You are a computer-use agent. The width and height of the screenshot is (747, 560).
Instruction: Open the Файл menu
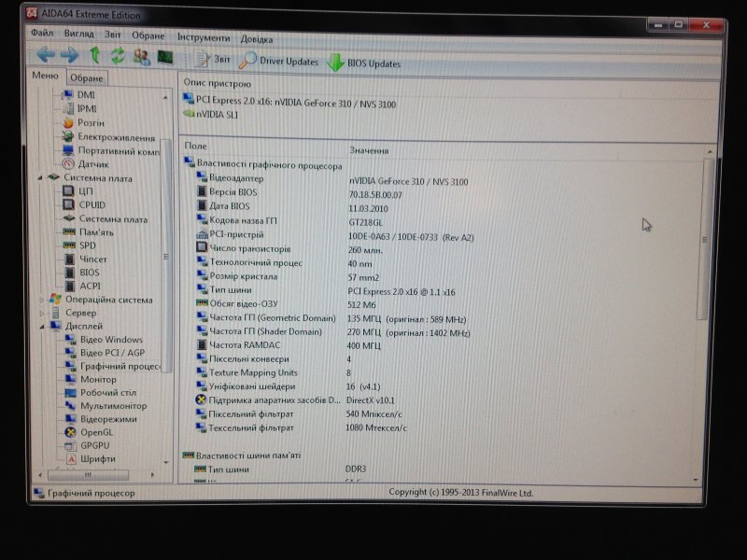(x=41, y=34)
